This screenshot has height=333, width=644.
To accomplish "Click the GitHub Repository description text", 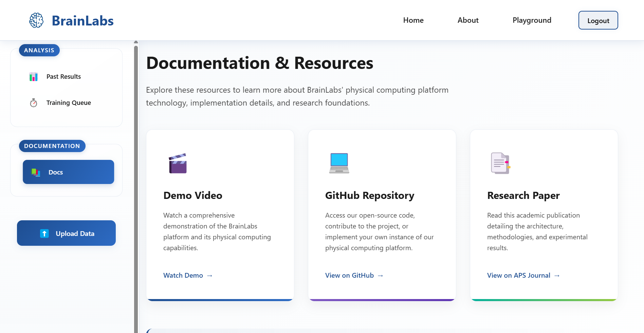I will [x=380, y=232].
